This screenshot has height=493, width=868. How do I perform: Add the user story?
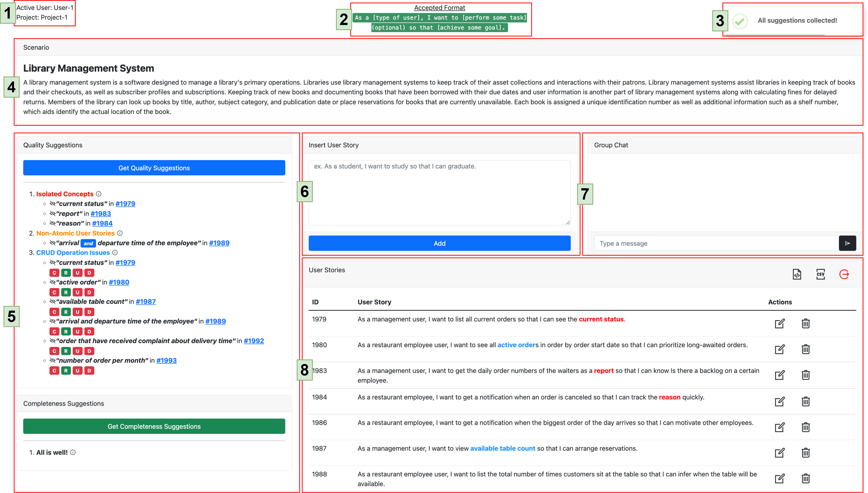point(439,243)
